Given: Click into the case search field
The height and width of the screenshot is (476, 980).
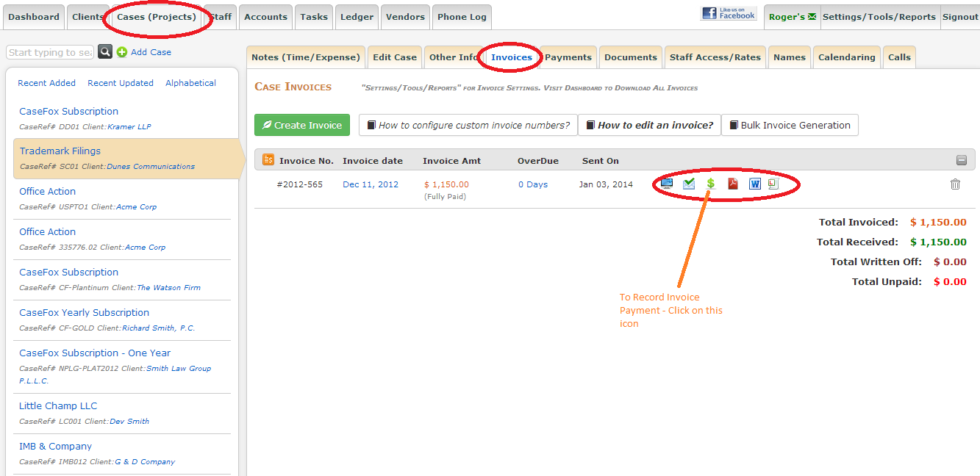Looking at the screenshot, I should [50, 52].
